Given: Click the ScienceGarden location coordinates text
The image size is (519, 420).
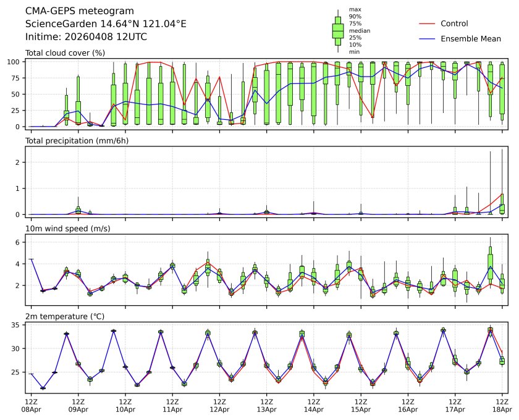Looking at the screenshot, I should coord(106,23).
